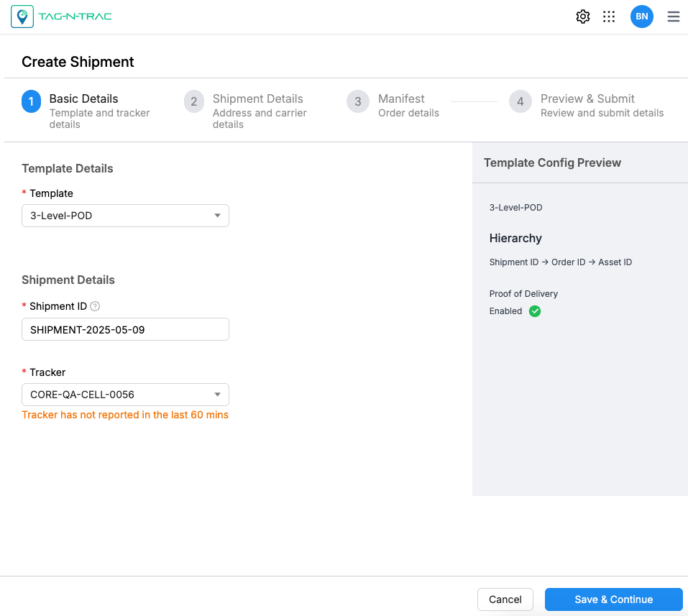Expand the Tracker dropdown arrow
Image resolution: width=688 pixels, height=616 pixels.
tap(218, 395)
